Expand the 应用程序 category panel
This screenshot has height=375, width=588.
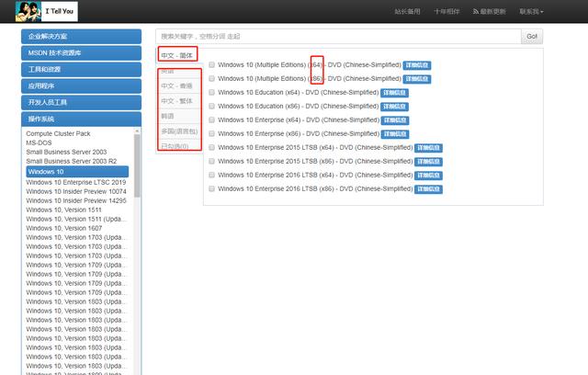[81, 85]
